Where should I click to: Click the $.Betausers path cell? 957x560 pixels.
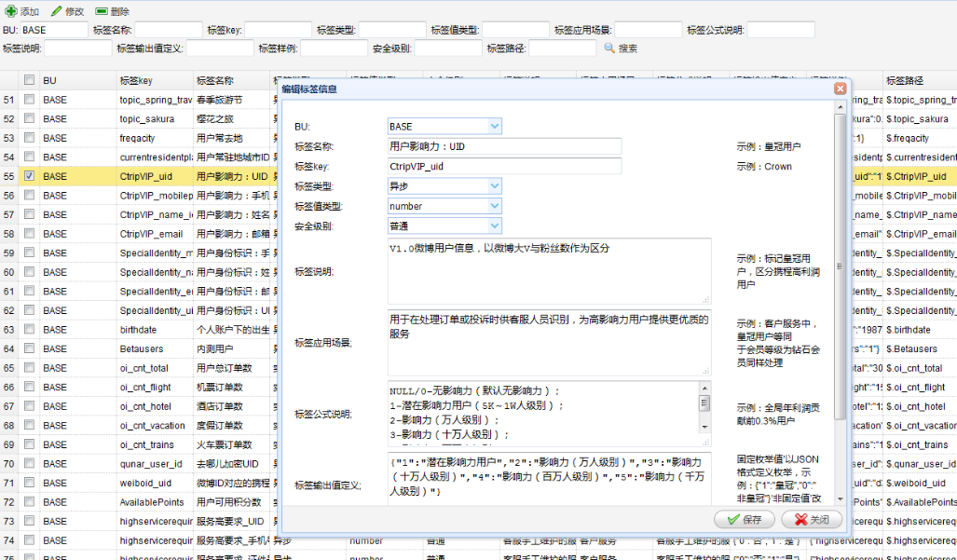(921, 348)
